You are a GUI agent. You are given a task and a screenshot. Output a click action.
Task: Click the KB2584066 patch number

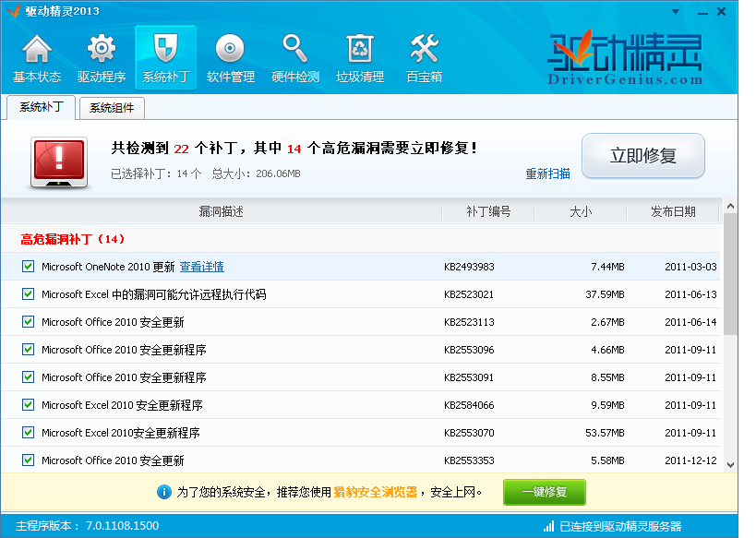pyautogui.click(x=469, y=405)
